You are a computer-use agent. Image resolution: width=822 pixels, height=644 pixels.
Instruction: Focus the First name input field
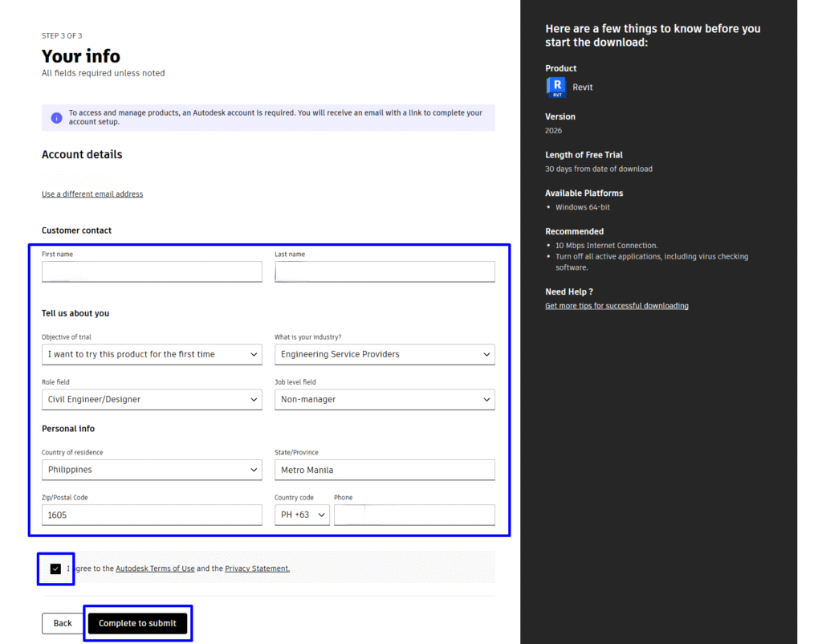(x=152, y=271)
